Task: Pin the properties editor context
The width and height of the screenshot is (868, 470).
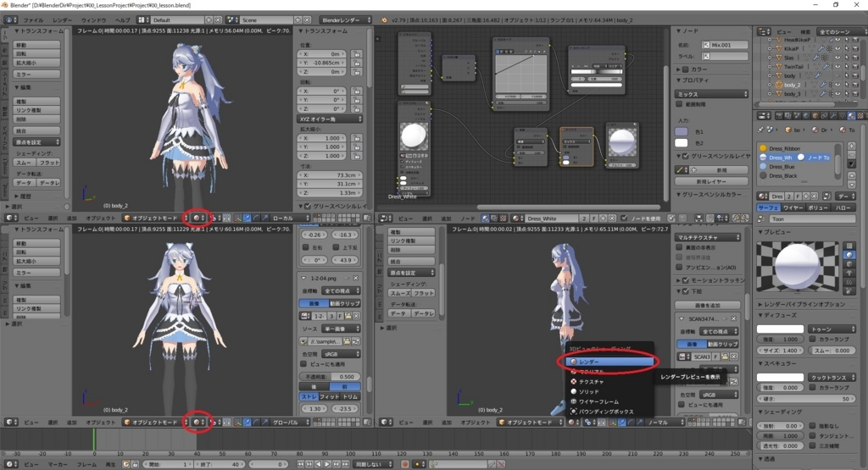Action: pyautogui.click(x=760, y=130)
